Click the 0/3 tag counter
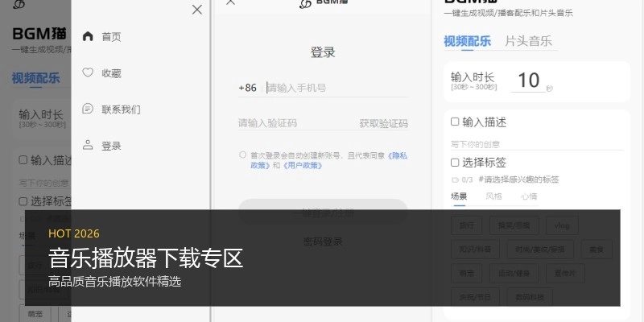The width and height of the screenshot is (644, 322). coord(468,180)
